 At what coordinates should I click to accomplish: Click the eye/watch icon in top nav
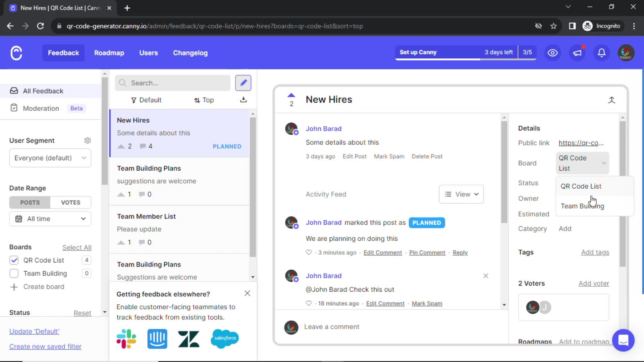tap(553, 53)
